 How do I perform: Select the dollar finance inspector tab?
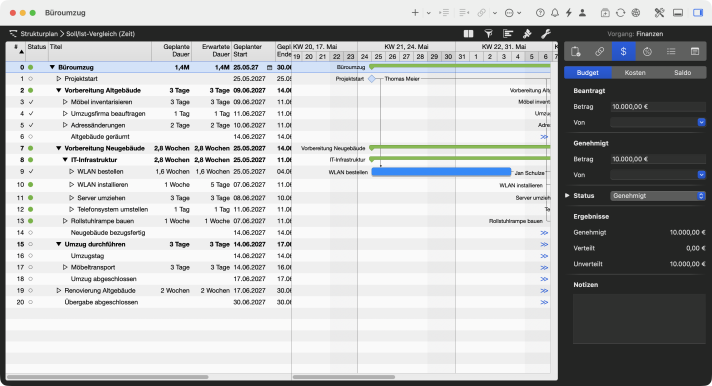[623, 52]
